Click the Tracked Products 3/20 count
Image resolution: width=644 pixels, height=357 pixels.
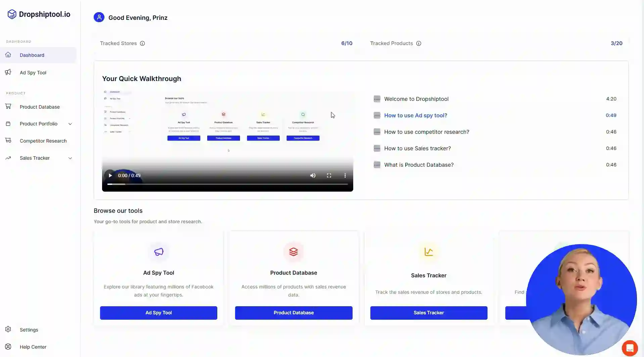(616, 43)
